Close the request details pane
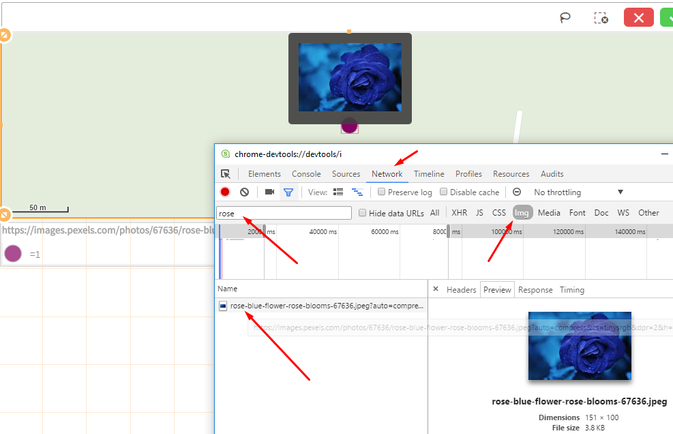The image size is (673, 434). tap(436, 289)
